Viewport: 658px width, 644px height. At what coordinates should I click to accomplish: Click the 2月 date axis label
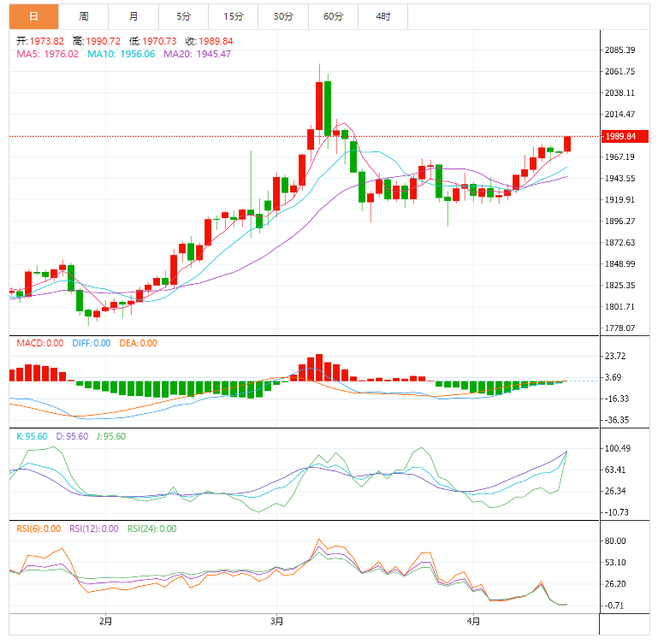click(106, 621)
